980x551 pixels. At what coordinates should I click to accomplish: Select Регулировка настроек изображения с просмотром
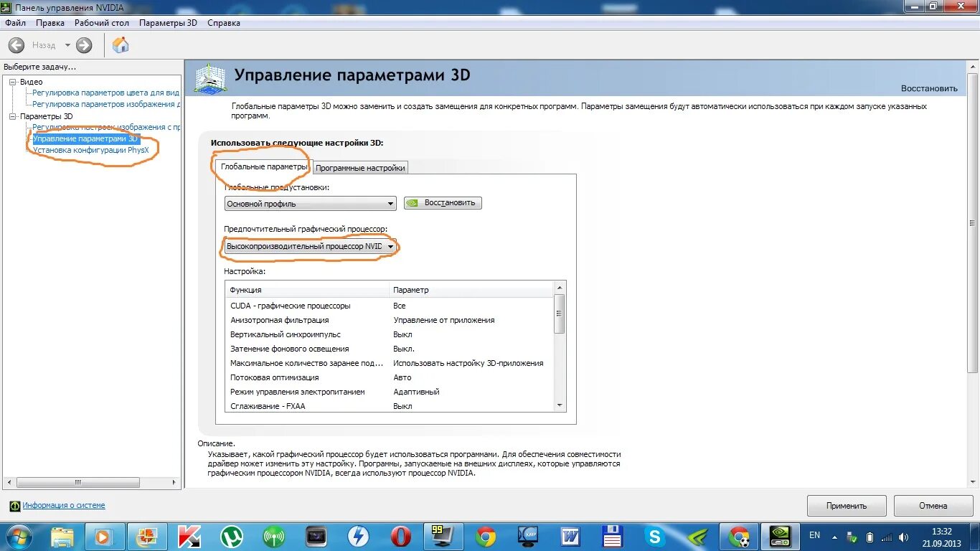click(x=106, y=127)
